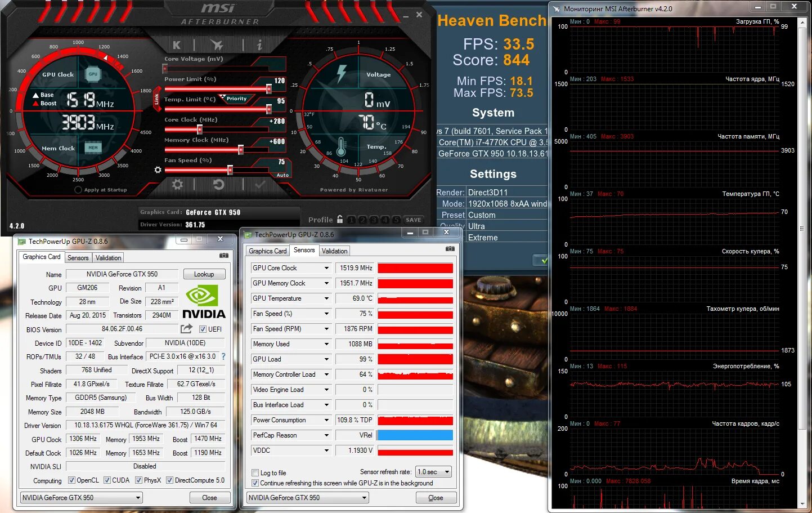This screenshot has width=812, height=513.
Task: Open the GPU Temperature sensor dropdown
Action: [326, 298]
